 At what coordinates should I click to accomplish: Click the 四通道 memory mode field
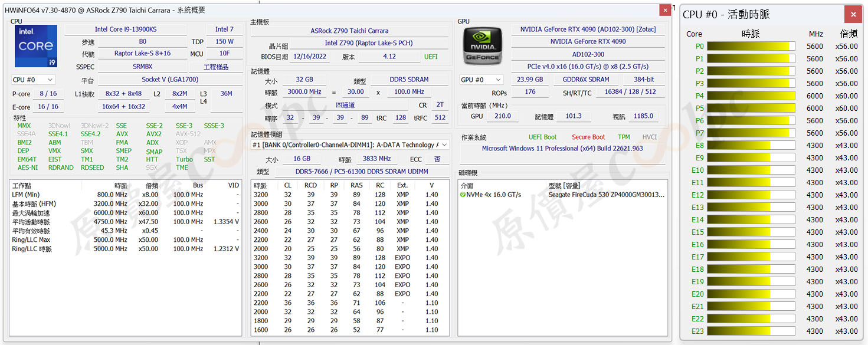[x=345, y=105]
